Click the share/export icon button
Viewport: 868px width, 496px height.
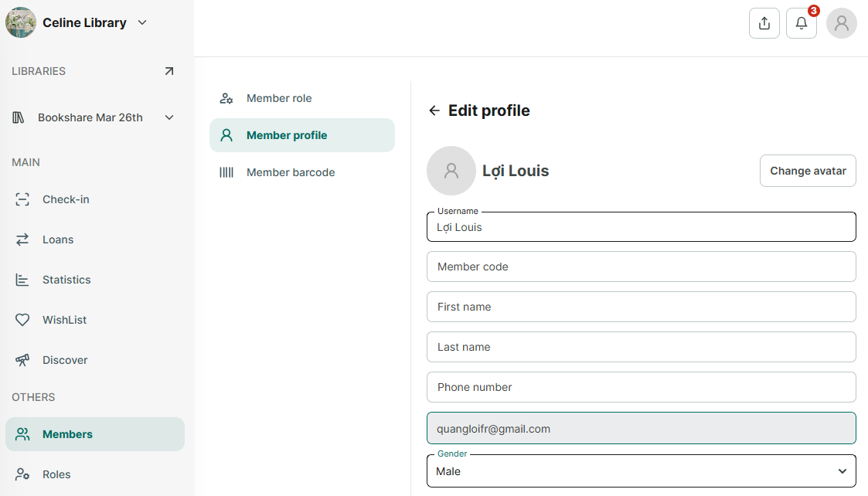[764, 23]
